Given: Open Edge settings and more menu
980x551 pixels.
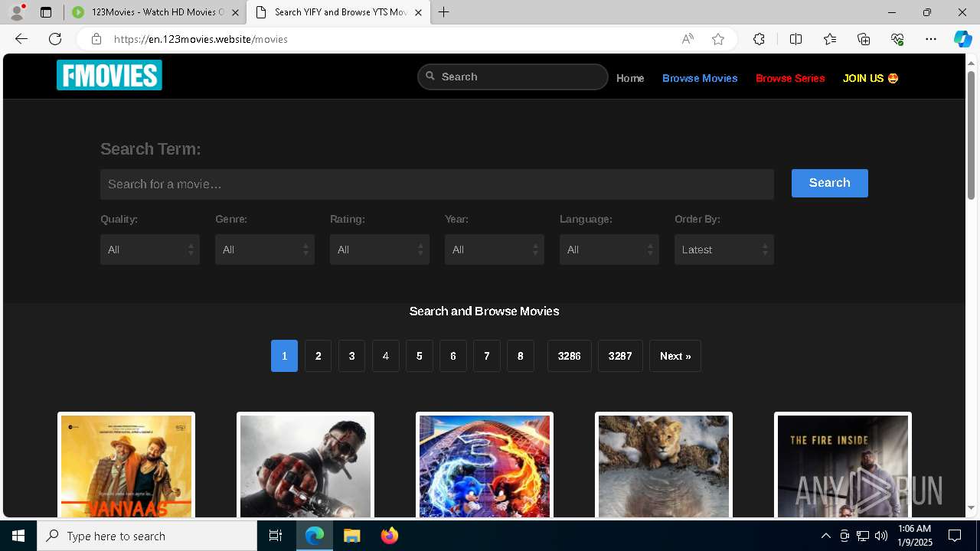Looking at the screenshot, I should tap(931, 39).
